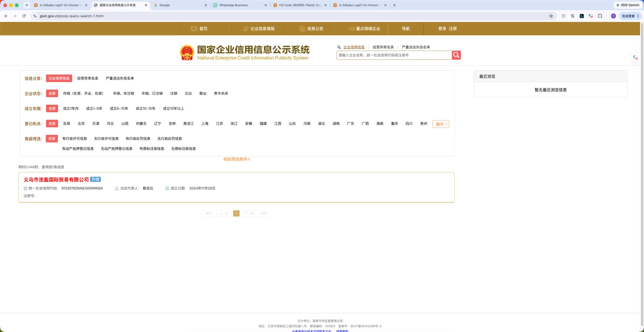Open 导航 navigation item

(406, 29)
